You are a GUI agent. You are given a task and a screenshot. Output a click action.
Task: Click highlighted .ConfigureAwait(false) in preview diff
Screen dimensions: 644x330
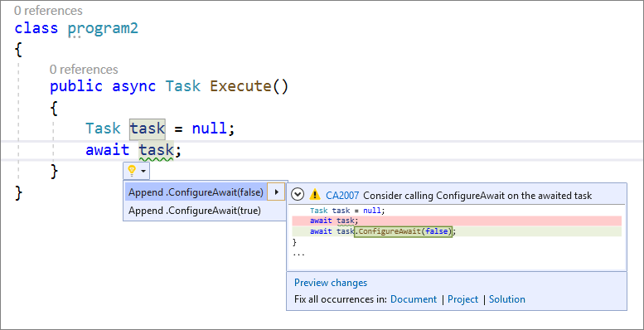[x=403, y=231]
